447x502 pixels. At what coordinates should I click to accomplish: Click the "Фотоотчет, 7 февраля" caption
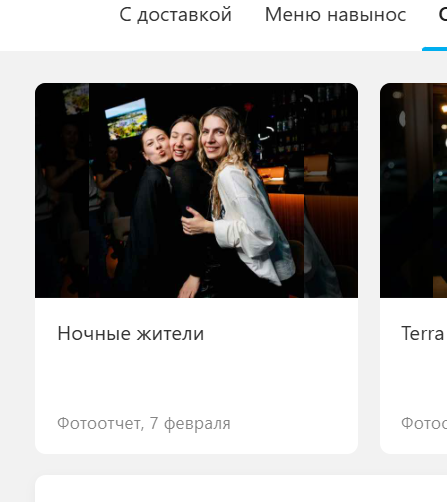[x=144, y=423]
